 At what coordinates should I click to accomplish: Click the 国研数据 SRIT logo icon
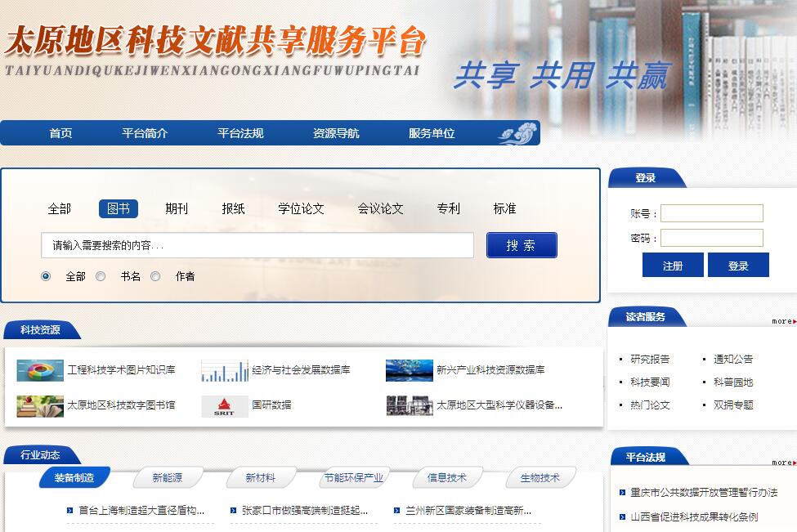coord(225,406)
